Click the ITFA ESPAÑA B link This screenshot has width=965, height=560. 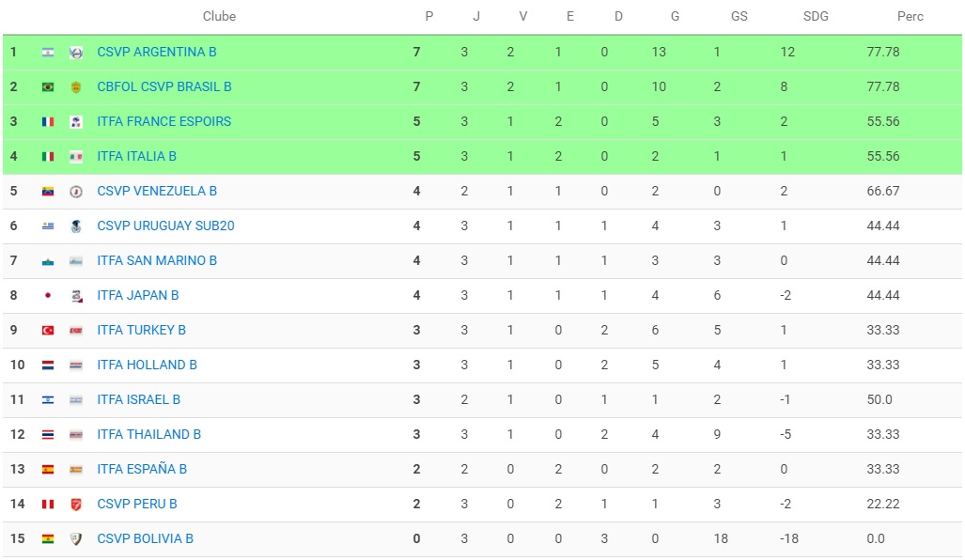(142, 469)
